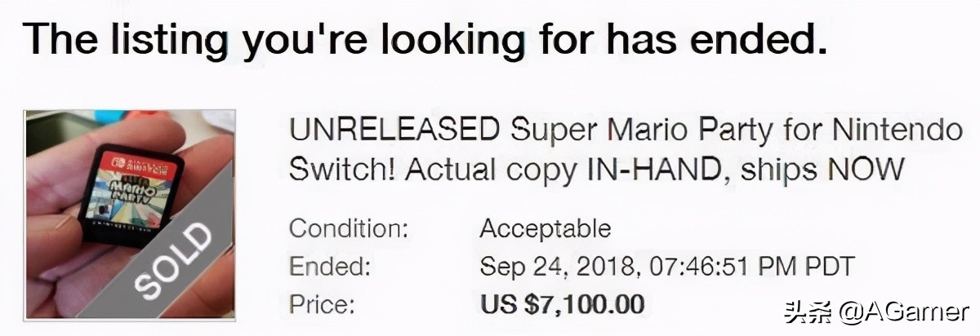Click the "ships NOW" text

(857, 169)
